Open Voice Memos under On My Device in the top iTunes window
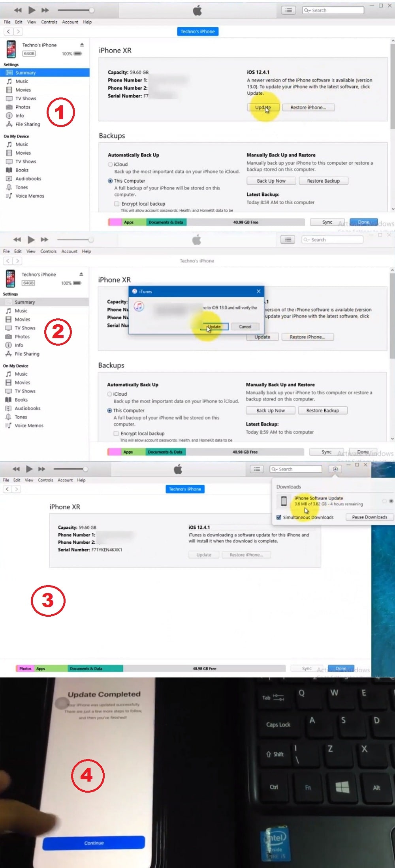This screenshot has width=395, height=868. pos(30,196)
